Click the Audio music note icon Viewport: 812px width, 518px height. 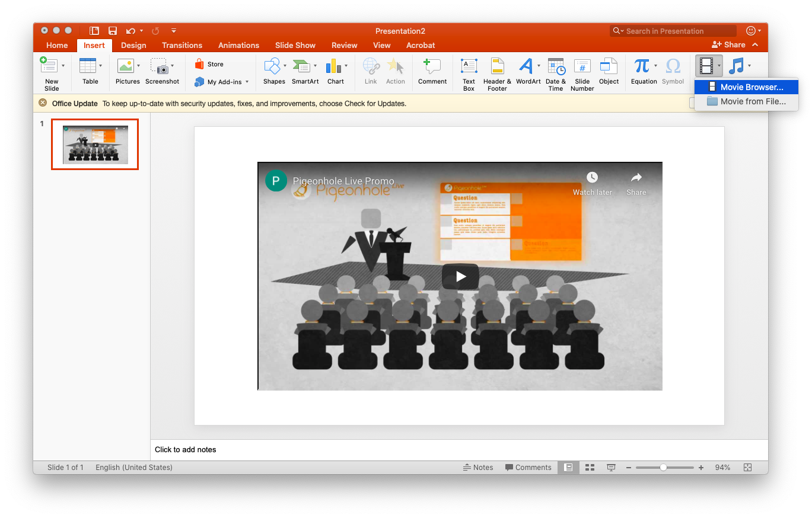736,66
